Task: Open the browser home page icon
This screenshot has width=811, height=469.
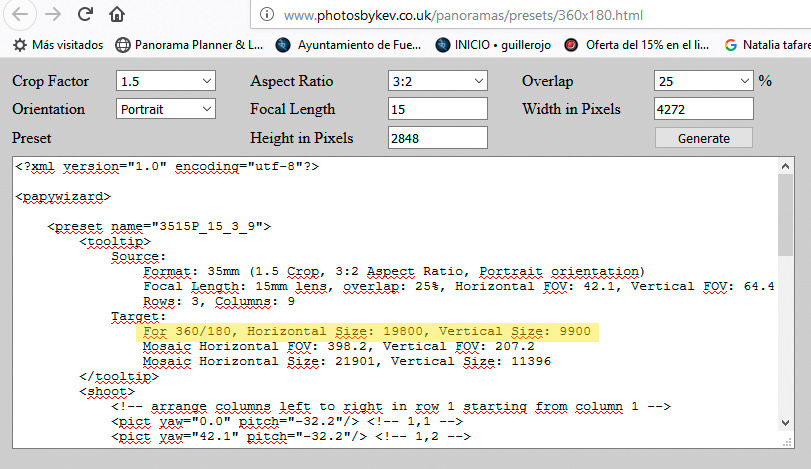Action: click(117, 14)
